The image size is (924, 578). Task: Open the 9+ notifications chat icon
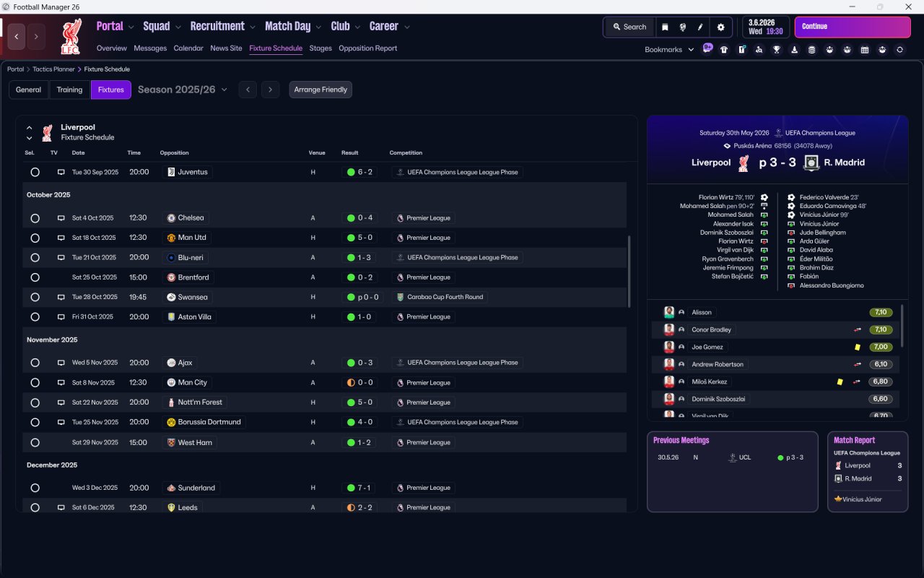pyautogui.click(x=707, y=49)
